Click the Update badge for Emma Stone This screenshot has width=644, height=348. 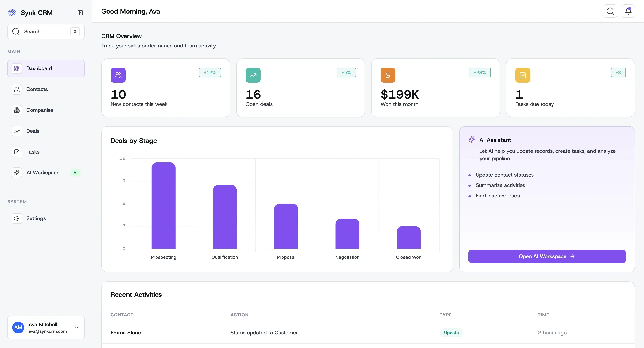(x=451, y=333)
